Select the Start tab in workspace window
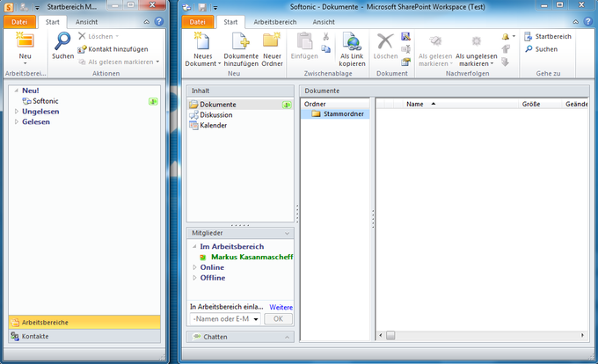 (230, 22)
